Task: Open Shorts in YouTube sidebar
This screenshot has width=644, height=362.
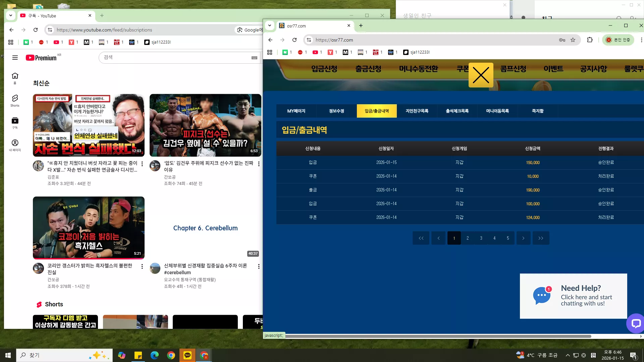Action: tap(15, 101)
